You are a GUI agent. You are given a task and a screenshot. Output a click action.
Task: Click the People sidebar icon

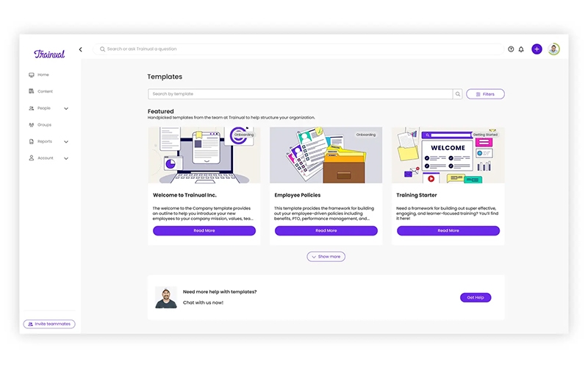32,108
